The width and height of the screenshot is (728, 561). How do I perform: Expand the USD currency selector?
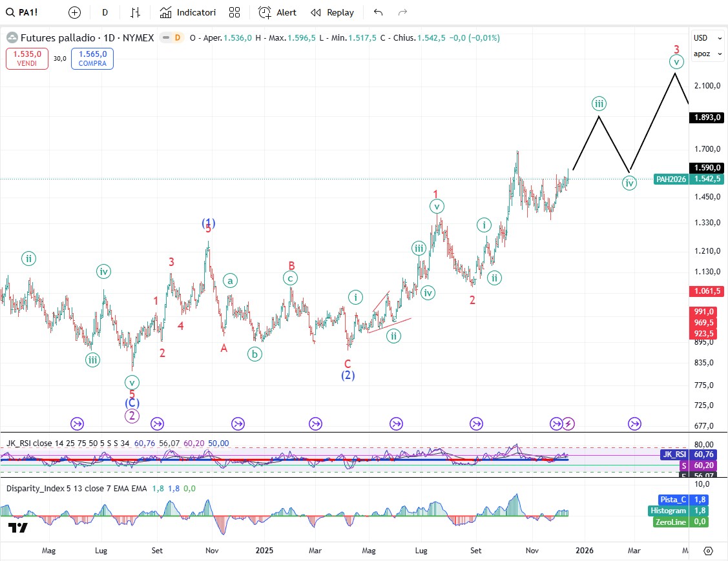pos(701,38)
